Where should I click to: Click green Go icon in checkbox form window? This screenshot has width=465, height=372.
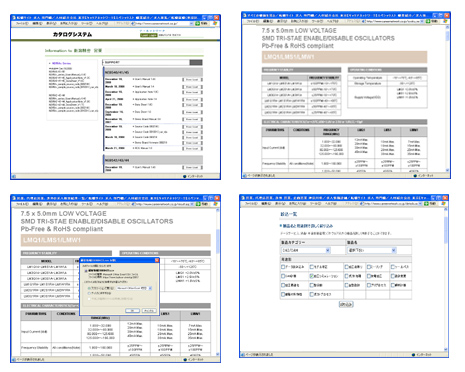point(426,203)
